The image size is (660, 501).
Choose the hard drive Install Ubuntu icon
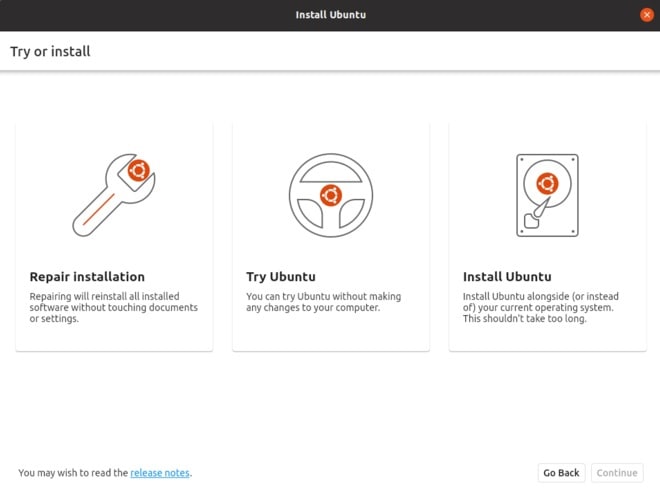547,195
